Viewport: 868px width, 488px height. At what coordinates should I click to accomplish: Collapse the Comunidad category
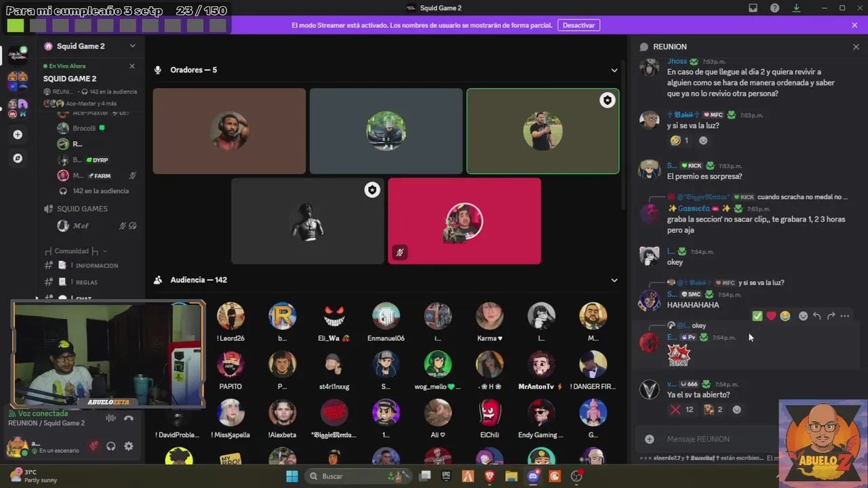point(76,251)
